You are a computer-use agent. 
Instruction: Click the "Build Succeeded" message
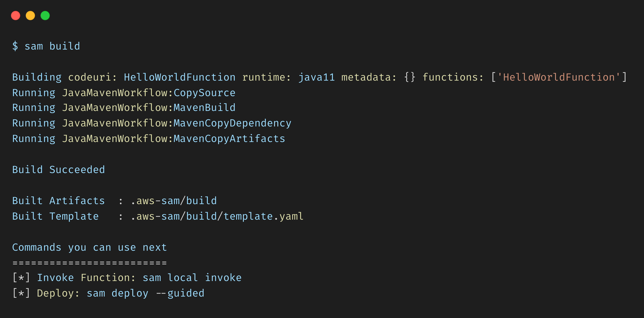[58, 170]
